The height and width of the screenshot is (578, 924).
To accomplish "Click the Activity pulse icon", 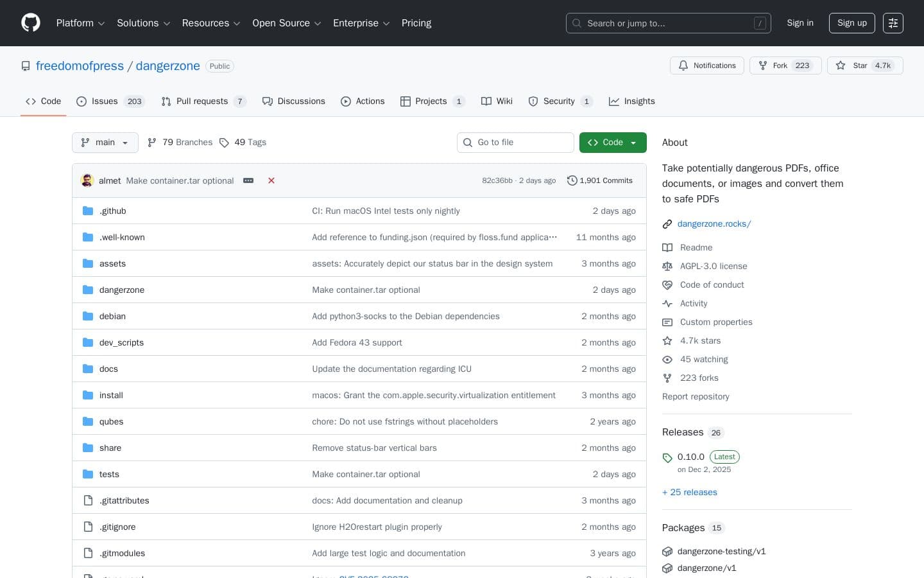I will pos(667,303).
